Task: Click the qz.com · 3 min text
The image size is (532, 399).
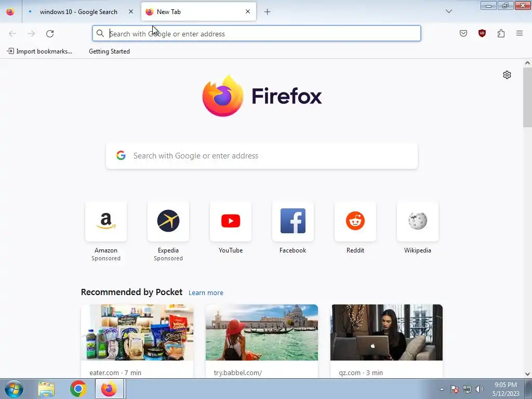Action: [361, 373]
